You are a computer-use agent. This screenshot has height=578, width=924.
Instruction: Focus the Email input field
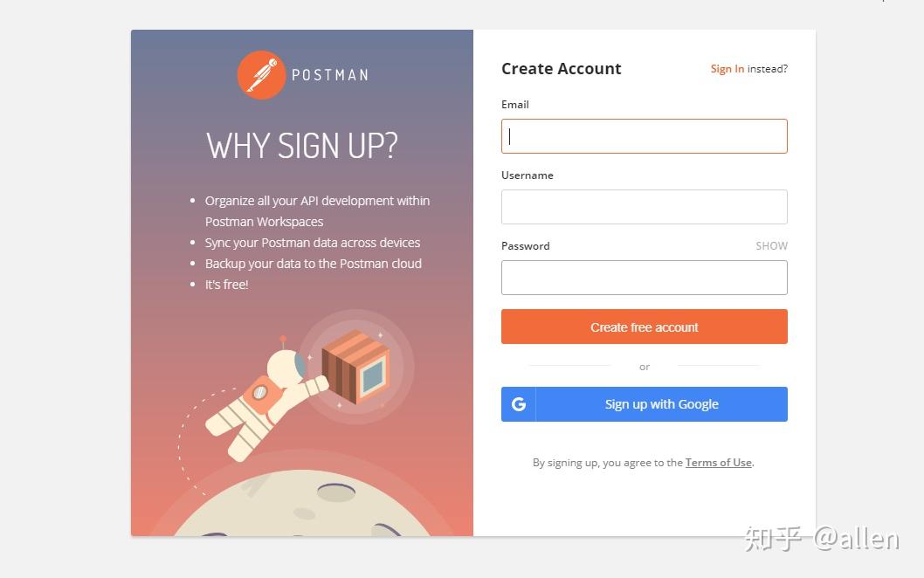tap(644, 136)
